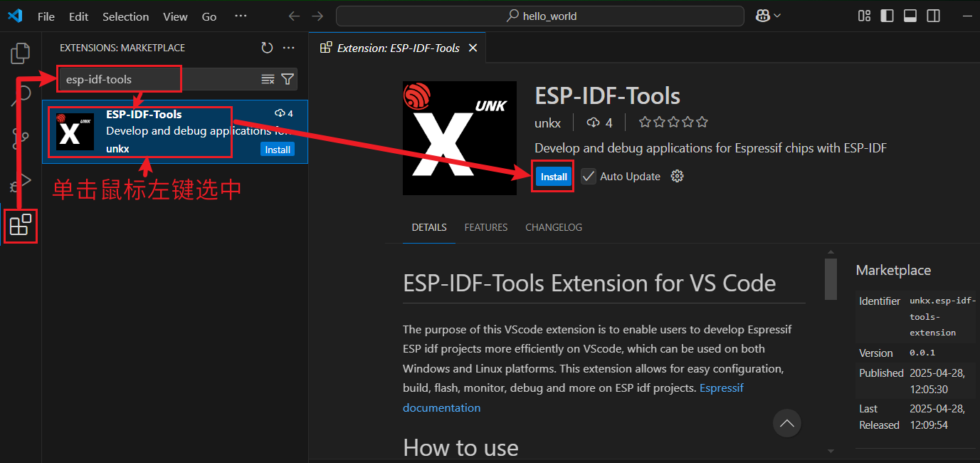Viewport: 980px width, 463px height.
Task: Open the customize layout icon
Action: 865,16
